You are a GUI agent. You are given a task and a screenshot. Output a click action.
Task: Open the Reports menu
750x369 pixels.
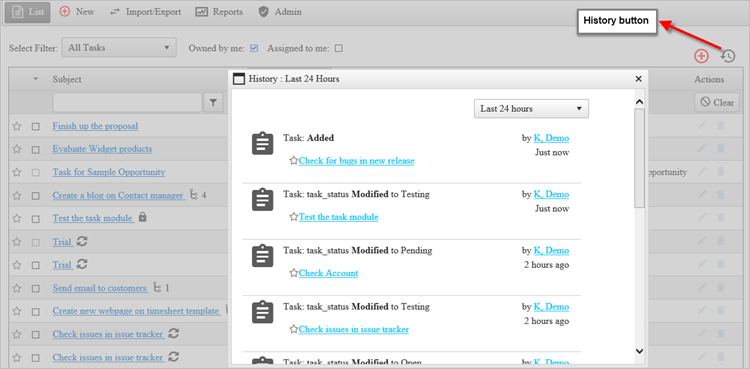click(x=219, y=12)
